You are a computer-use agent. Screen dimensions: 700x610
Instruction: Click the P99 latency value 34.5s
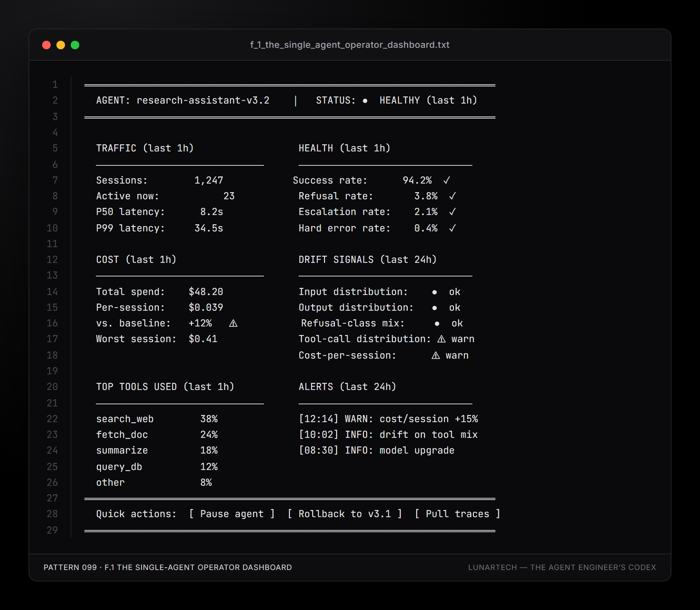point(209,228)
